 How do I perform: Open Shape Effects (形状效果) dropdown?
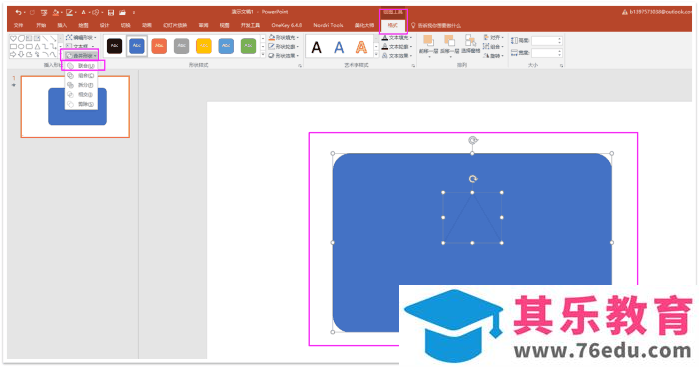284,56
